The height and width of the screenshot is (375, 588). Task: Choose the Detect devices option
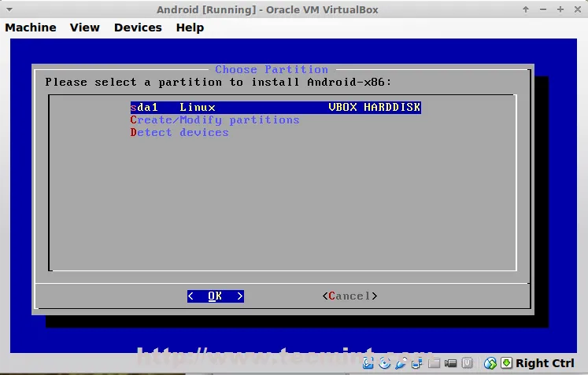pyautogui.click(x=179, y=132)
